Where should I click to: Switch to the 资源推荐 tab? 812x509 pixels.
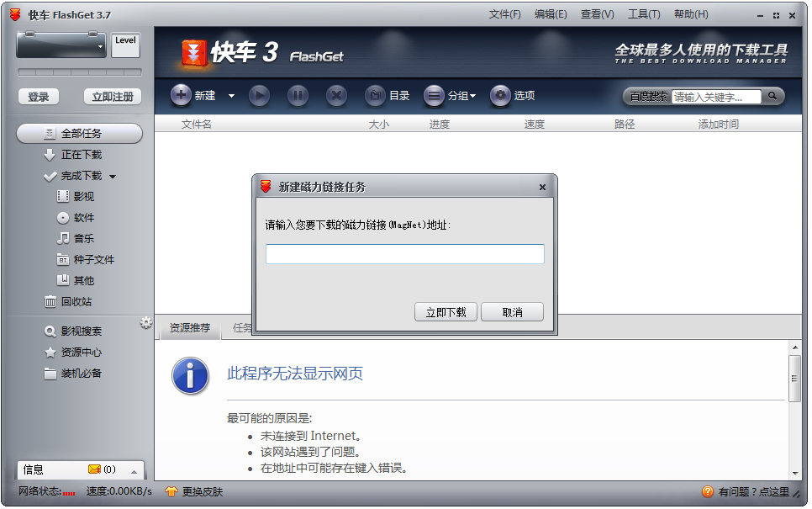[x=192, y=328]
